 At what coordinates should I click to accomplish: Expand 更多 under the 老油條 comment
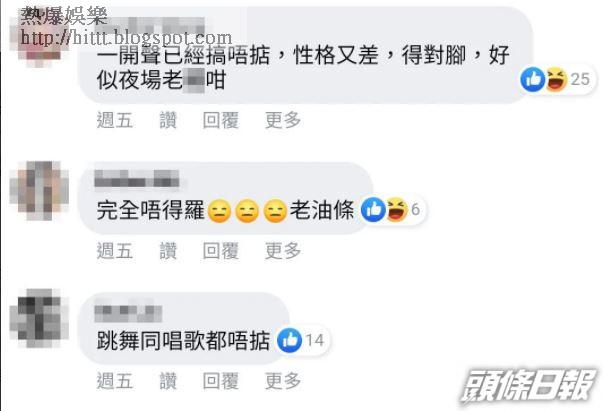283,251
